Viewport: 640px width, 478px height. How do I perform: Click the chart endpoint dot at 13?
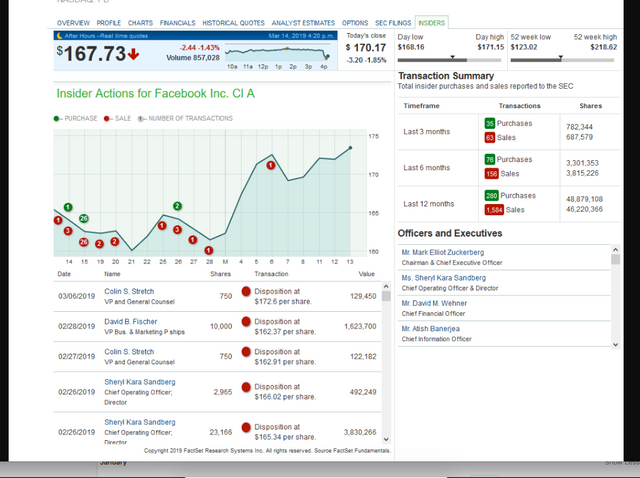(x=350, y=148)
